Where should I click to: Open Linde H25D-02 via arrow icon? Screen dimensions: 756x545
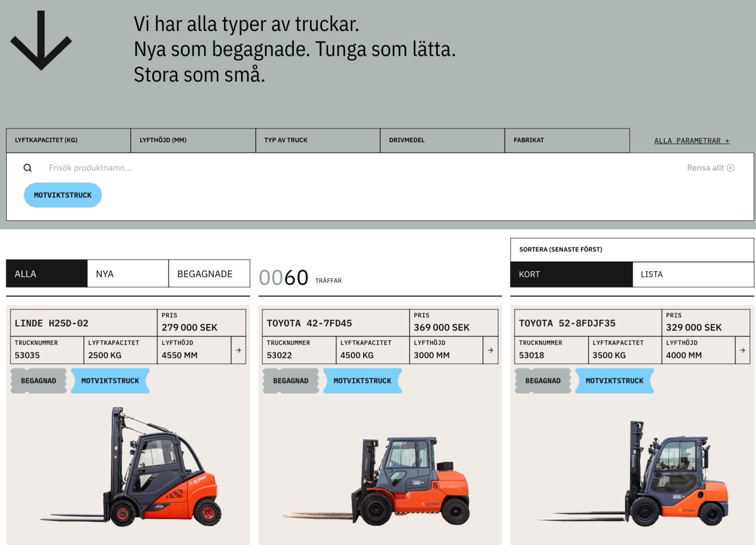point(238,350)
